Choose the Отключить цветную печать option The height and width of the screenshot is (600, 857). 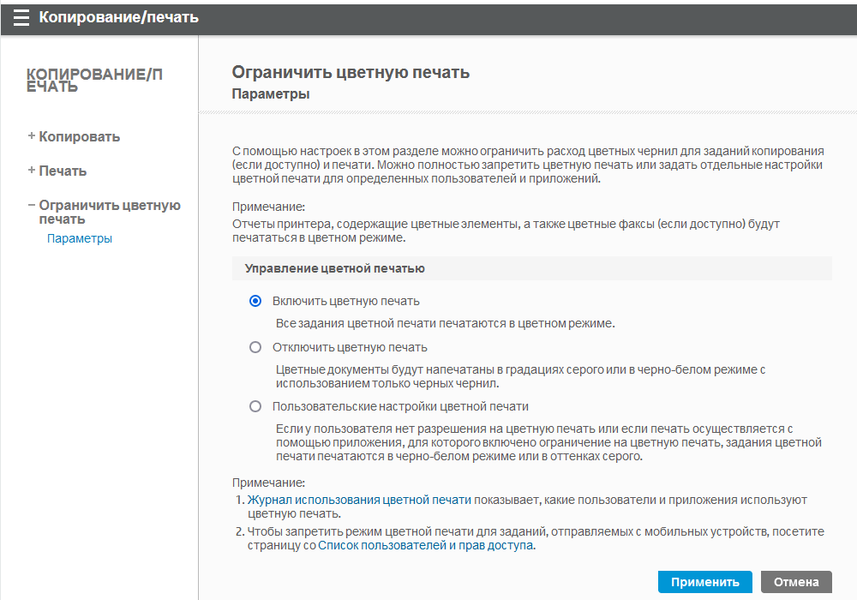(255, 347)
